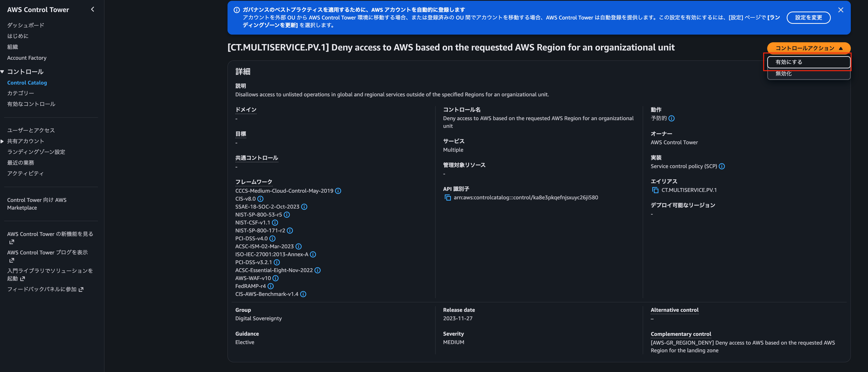Click the info icon next to NIST-SP-800-171-r2
The image size is (868, 372).
point(290,231)
